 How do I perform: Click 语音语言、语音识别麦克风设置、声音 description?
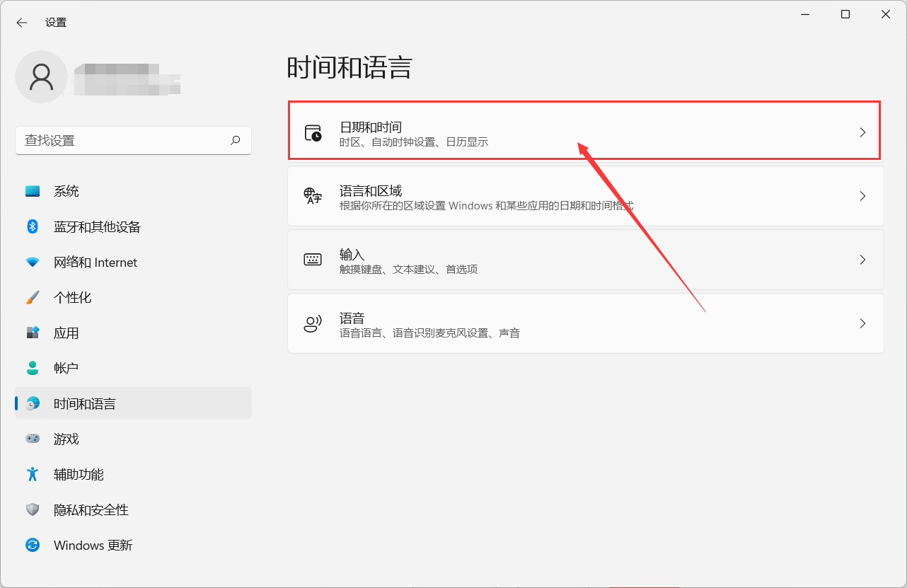click(x=429, y=333)
